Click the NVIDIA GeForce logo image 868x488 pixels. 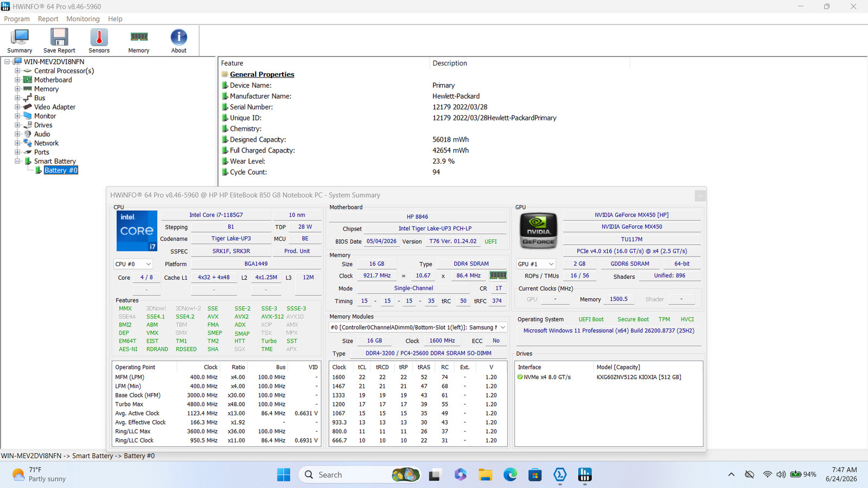539,231
